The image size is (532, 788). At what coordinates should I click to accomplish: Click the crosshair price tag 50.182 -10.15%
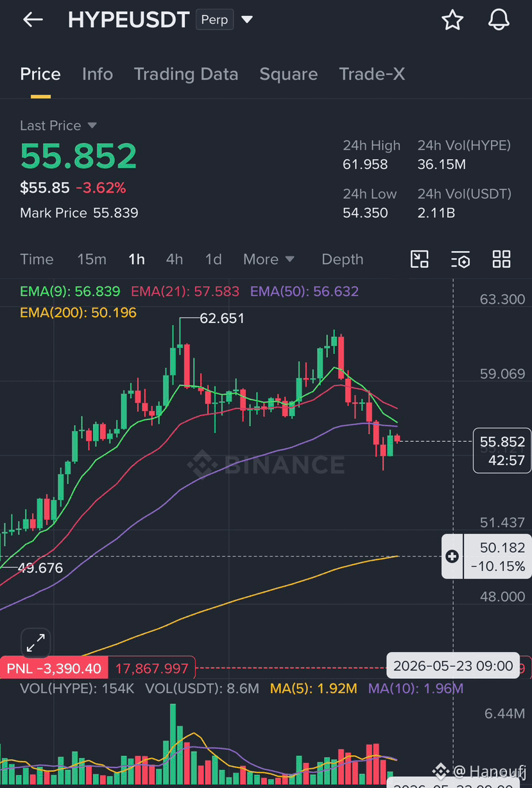486,556
